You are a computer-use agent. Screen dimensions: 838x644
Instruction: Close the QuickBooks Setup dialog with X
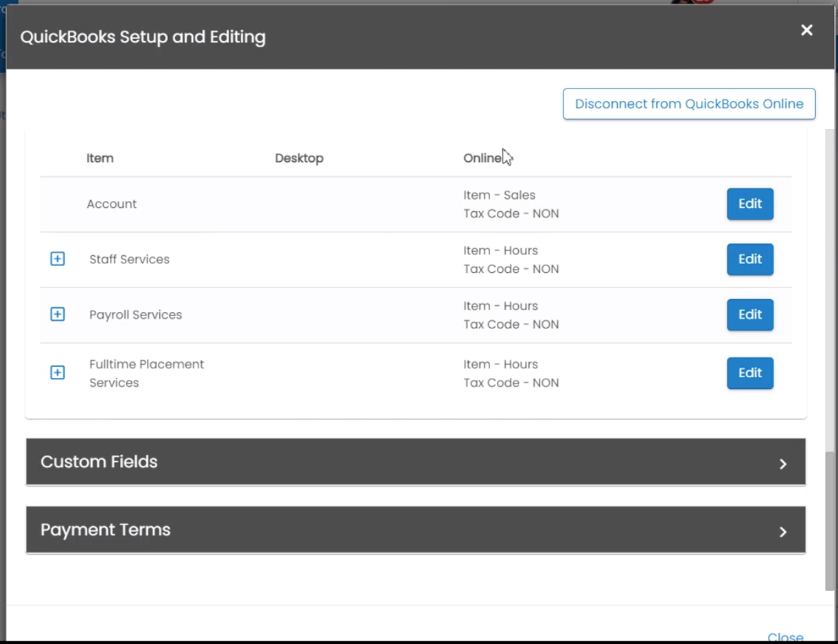807,30
